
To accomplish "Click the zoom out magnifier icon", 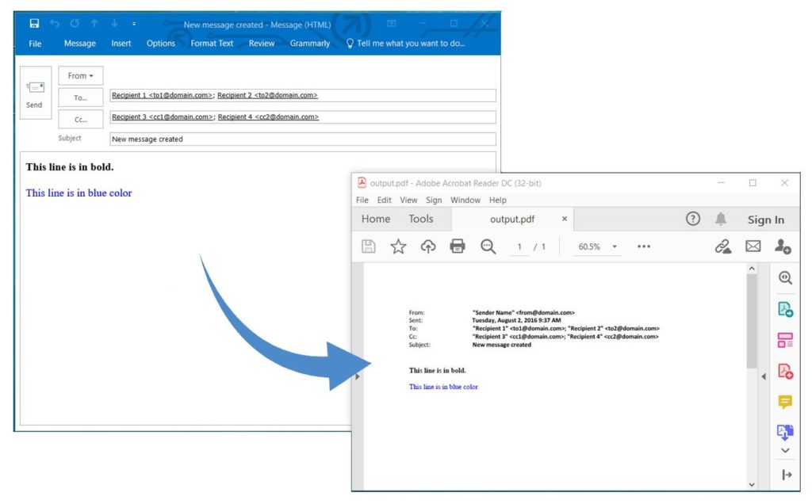I will click(488, 247).
